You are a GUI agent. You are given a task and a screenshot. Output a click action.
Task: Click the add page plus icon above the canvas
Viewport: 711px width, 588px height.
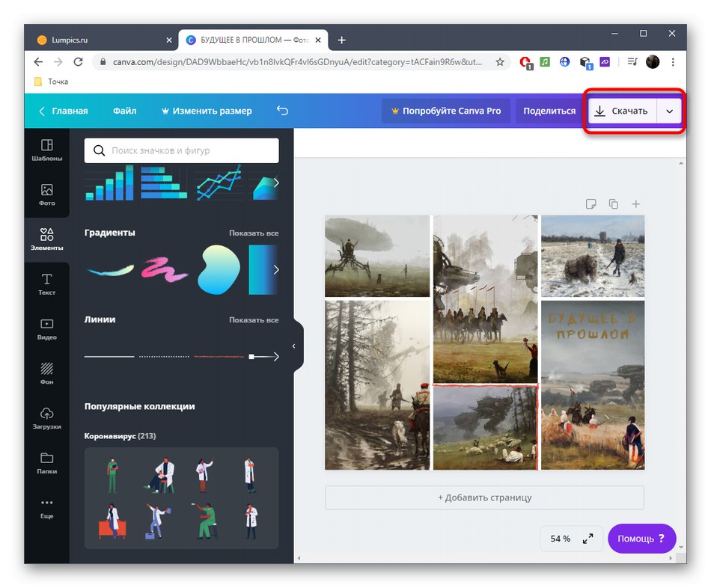tap(635, 204)
